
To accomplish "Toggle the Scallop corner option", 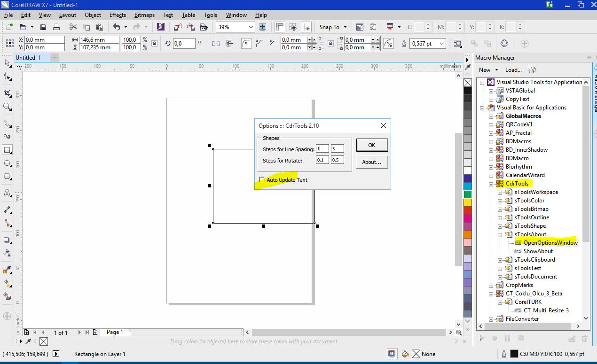I will pyautogui.click(x=260, y=44).
